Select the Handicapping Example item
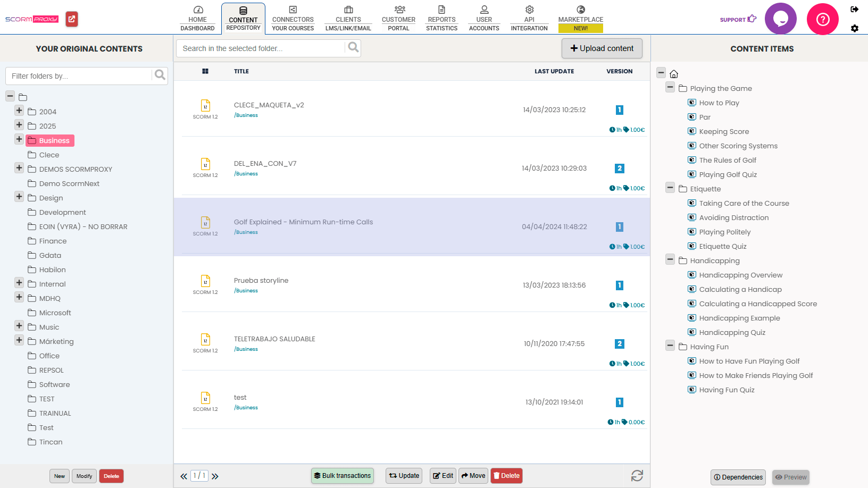Image resolution: width=868 pixels, height=488 pixels. coord(739,318)
